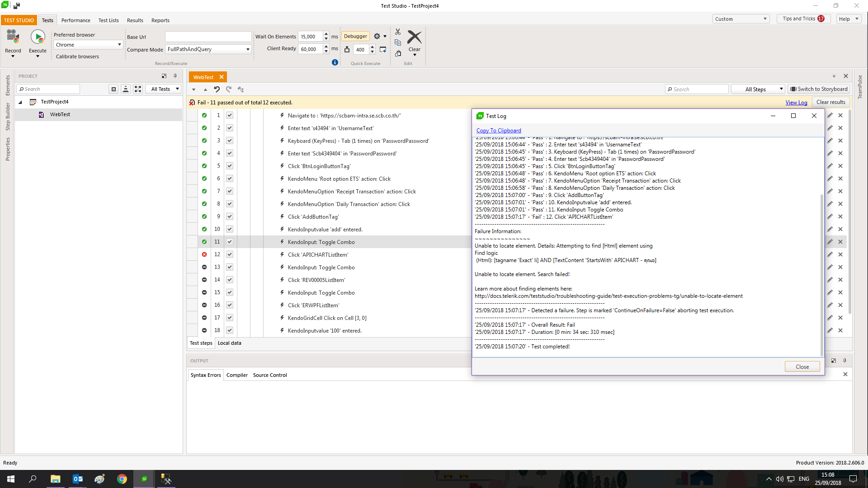Toggle the checkbox for step 12
Image resolution: width=868 pixels, height=488 pixels.
click(x=230, y=255)
